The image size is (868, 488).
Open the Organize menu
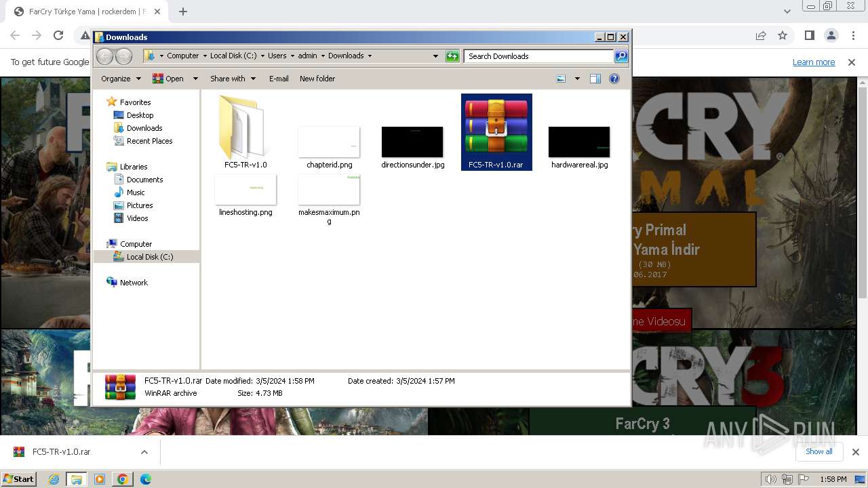click(121, 79)
